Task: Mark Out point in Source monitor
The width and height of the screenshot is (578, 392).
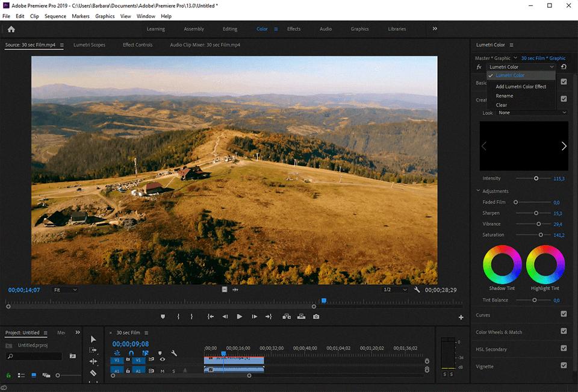Action: (x=191, y=316)
